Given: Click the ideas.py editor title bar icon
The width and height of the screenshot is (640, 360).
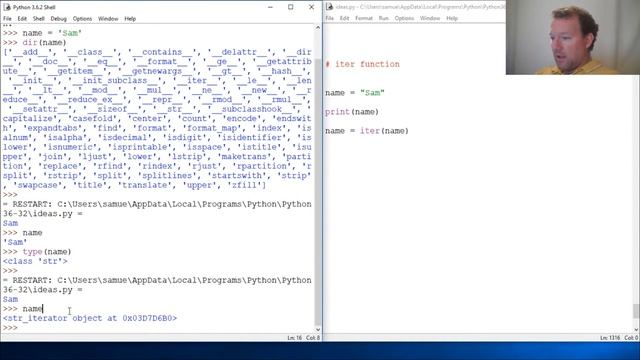Looking at the screenshot, I should [329, 7].
